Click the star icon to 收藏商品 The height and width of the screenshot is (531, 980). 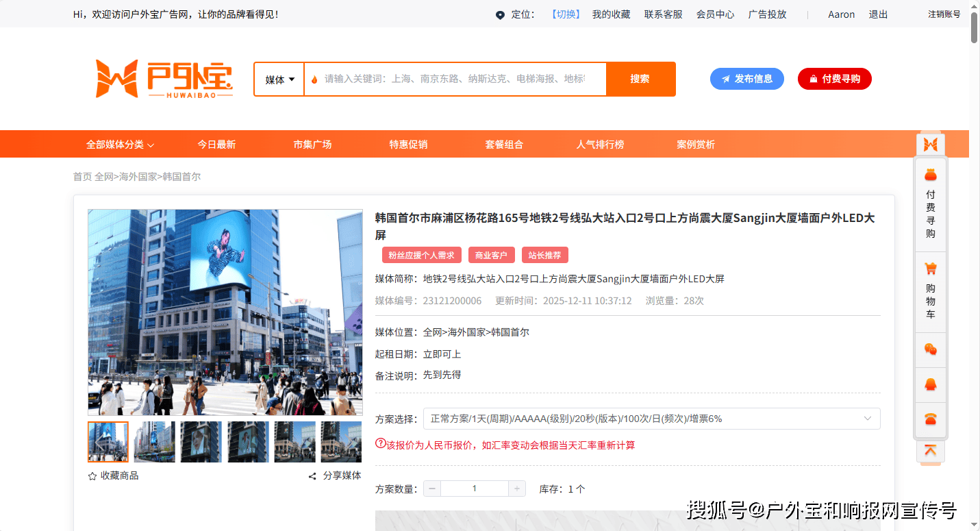[92, 476]
